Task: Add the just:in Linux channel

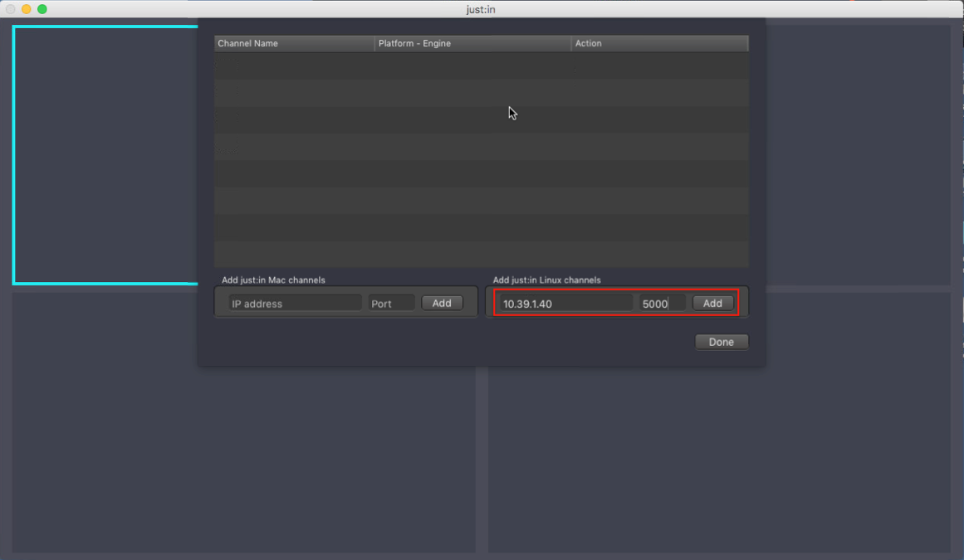Action: click(x=712, y=304)
